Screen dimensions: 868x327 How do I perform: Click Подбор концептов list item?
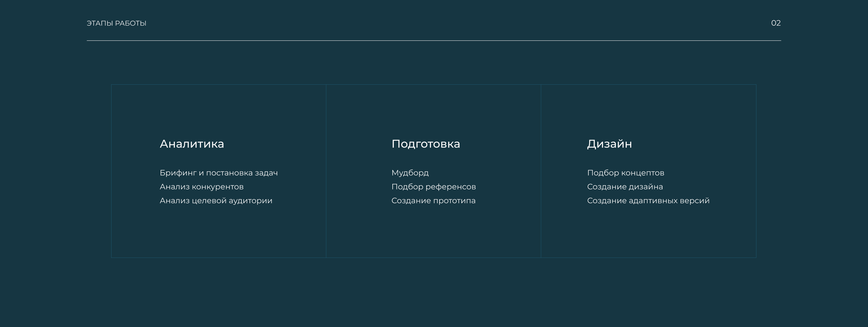coord(626,173)
